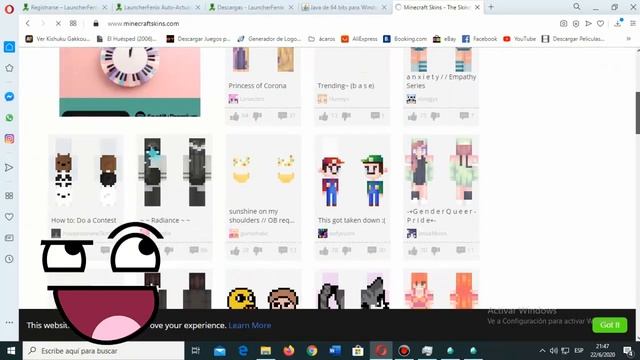Viewport: 640px width, 360px height.
Task: Open the sidebar heart bookmarks icon
Action: coord(9,217)
